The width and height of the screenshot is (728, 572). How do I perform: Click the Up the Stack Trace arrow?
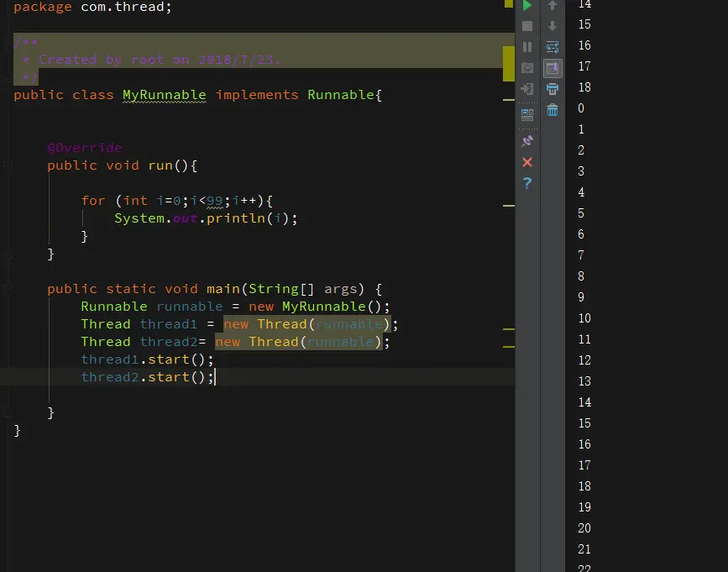[552, 6]
